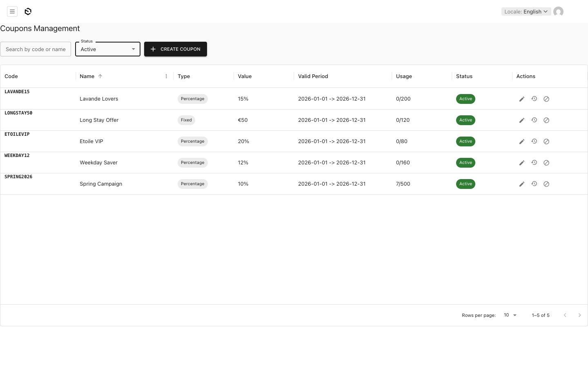Click the ETOILEVIP coupon code

pyautogui.click(x=17, y=134)
